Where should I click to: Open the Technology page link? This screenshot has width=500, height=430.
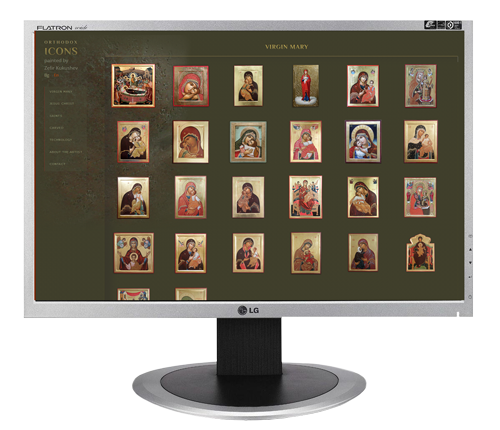pyautogui.click(x=60, y=140)
